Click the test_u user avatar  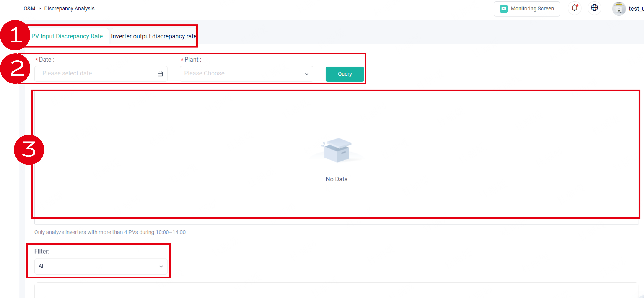click(619, 8)
